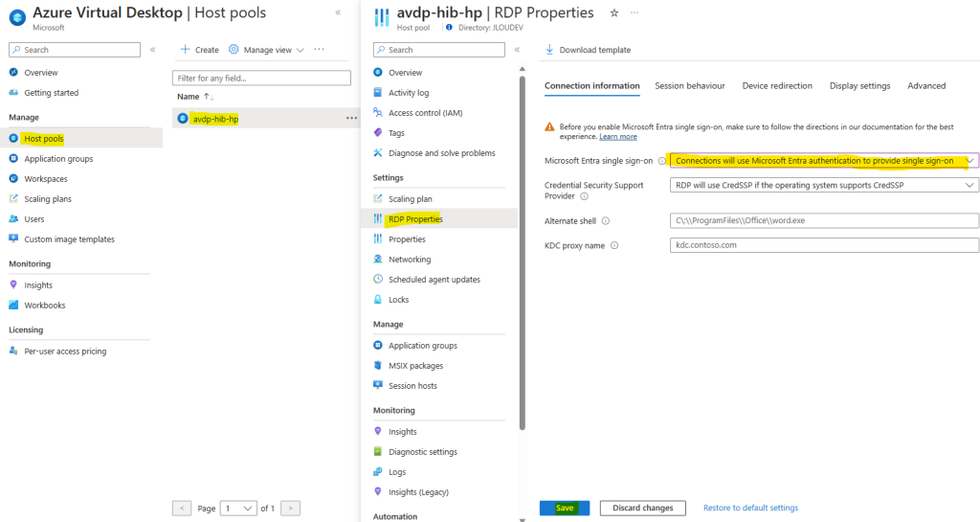Click the Activity log icon in host pool menu

377,93
